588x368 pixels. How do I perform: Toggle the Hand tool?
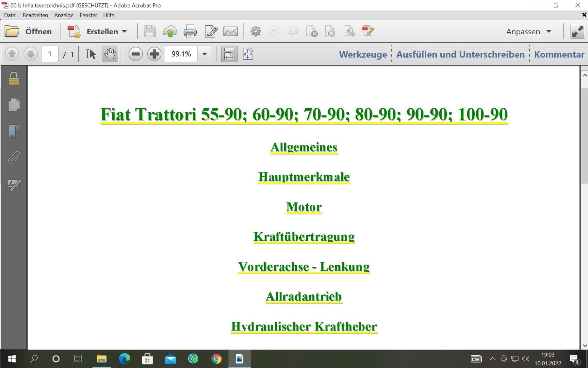[x=110, y=54]
